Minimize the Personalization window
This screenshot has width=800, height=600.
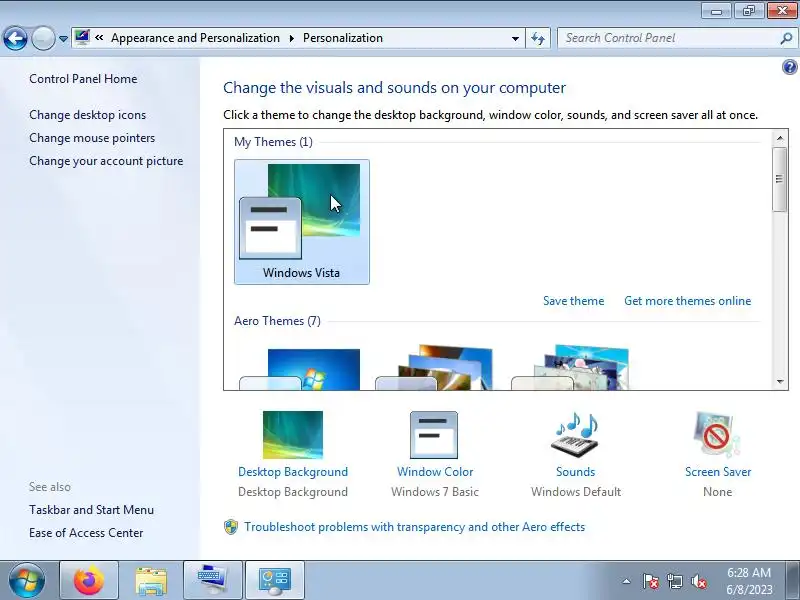(716, 11)
